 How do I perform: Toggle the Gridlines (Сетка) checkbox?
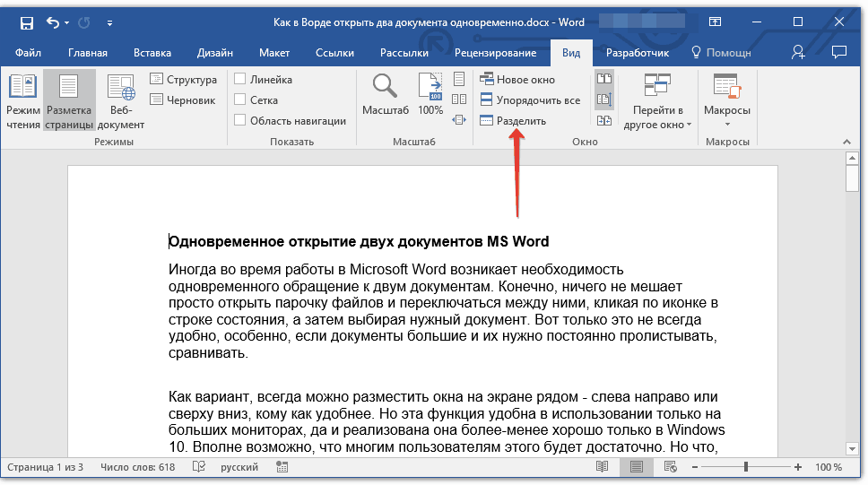(x=240, y=100)
